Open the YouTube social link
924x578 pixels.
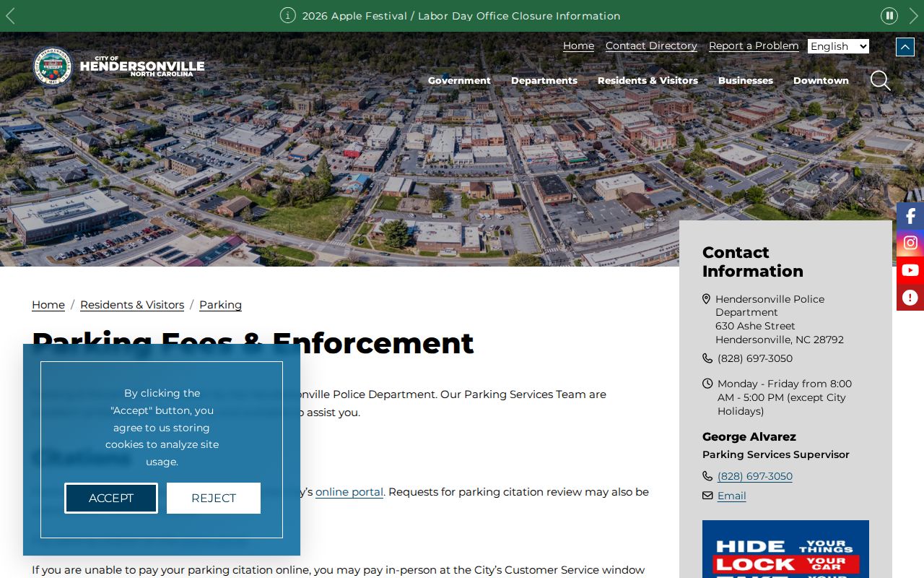(x=910, y=270)
